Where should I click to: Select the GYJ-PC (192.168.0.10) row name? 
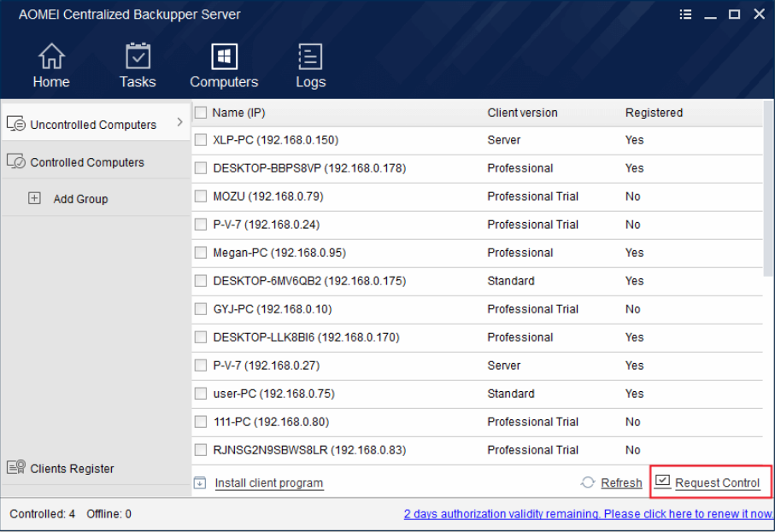tap(273, 309)
